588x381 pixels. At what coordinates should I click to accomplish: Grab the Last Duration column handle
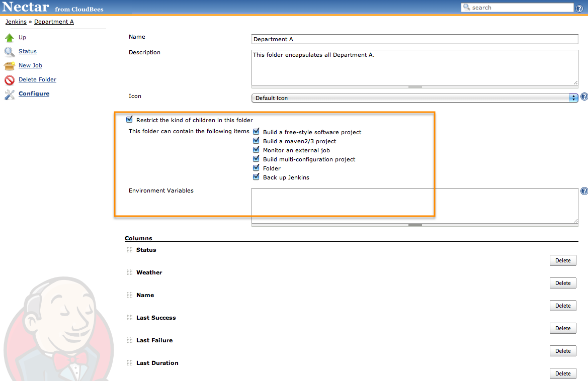coord(129,362)
